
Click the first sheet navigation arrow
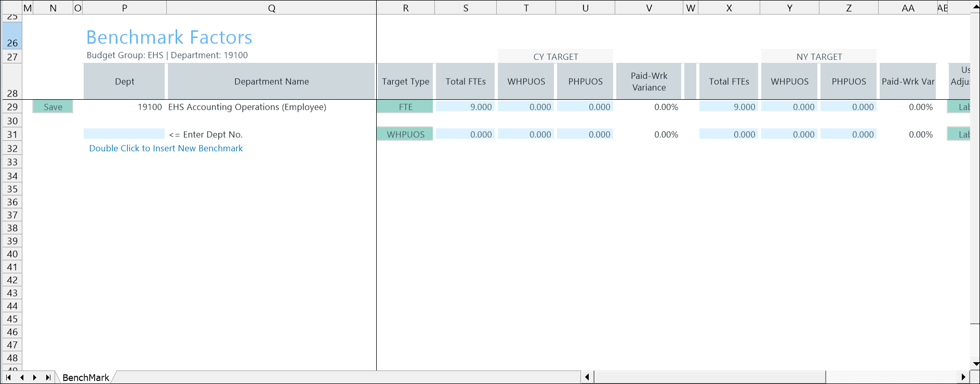[x=8, y=377]
